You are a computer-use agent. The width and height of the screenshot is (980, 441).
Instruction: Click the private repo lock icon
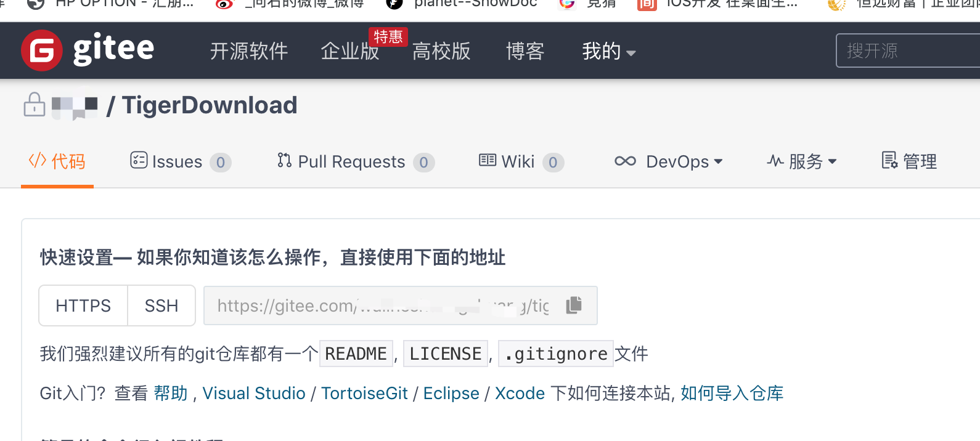pyautogui.click(x=35, y=105)
